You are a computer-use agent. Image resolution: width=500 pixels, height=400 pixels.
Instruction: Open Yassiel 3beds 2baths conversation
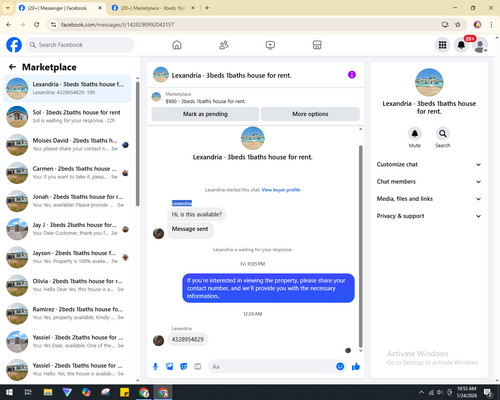68,341
